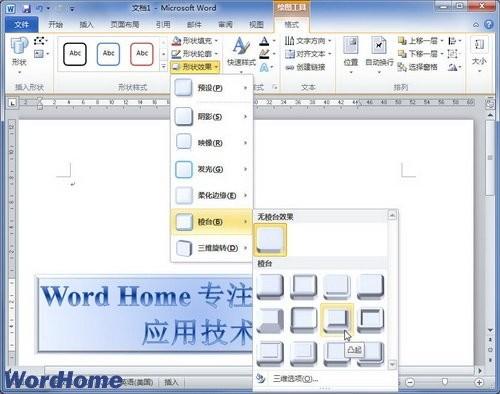The width and height of the screenshot is (500, 394).
Task: Click the Undo icon in quick access toolbar
Action: coord(40,8)
